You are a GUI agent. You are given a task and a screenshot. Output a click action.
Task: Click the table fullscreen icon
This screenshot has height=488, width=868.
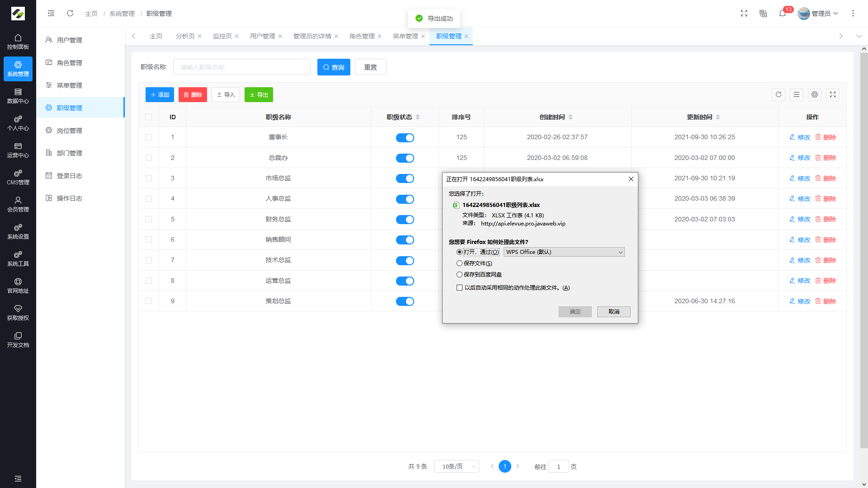[x=832, y=94]
